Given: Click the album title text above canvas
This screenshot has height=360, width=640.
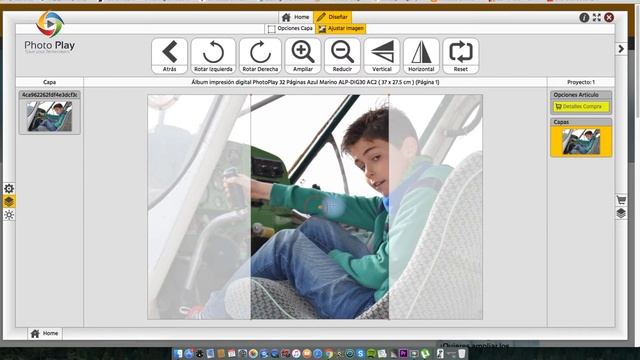Looking at the screenshot, I should click(x=315, y=82).
